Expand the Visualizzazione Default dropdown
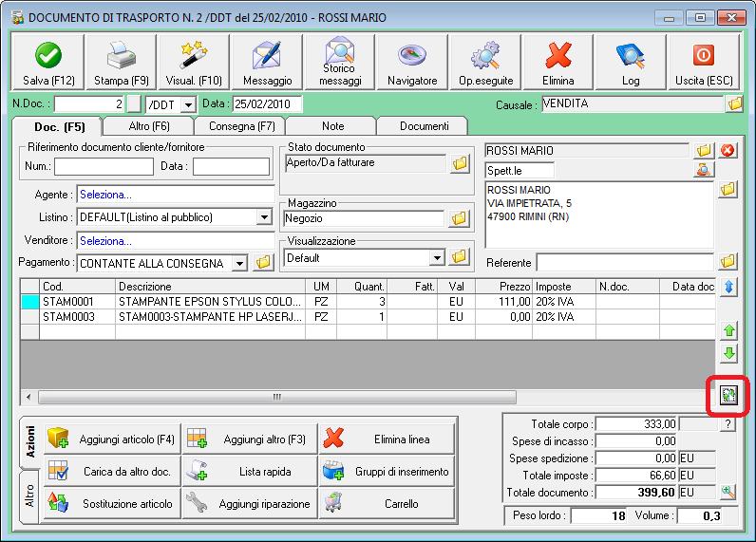This screenshot has height=542, width=756. point(437,257)
